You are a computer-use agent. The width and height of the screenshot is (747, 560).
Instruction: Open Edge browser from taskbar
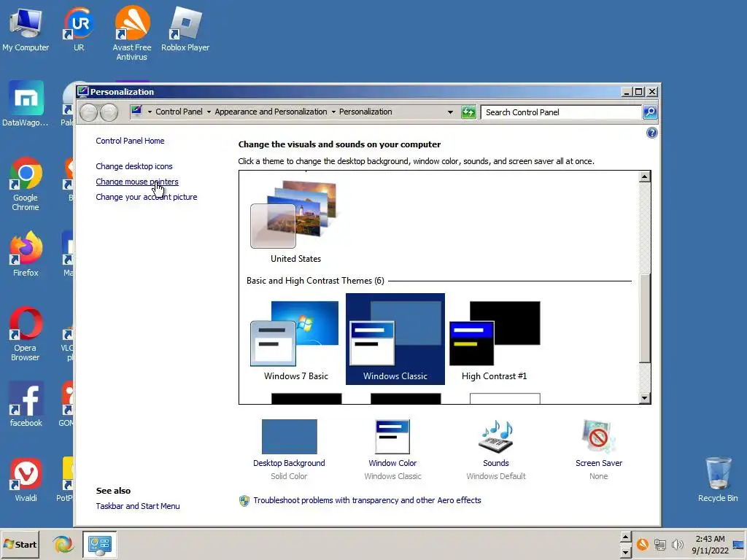pos(63,544)
